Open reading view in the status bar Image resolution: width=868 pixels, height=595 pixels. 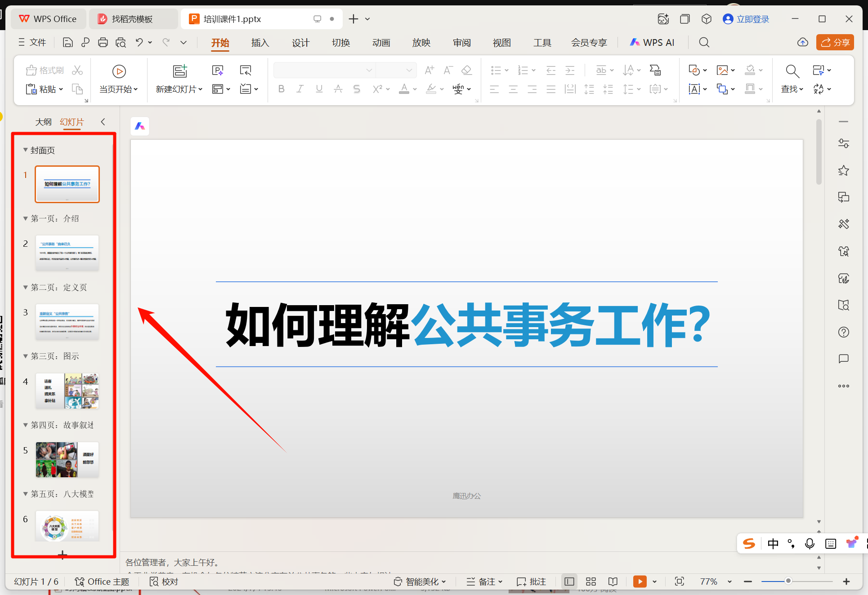coord(613,581)
